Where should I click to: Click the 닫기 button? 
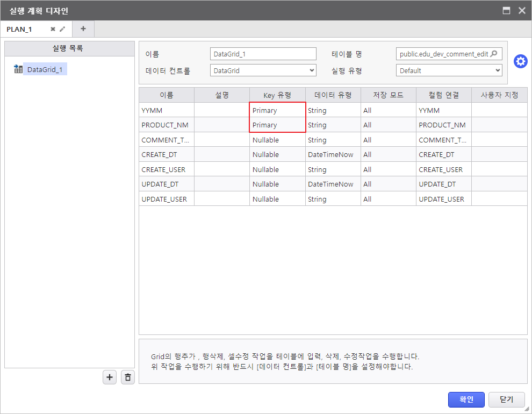(507, 399)
